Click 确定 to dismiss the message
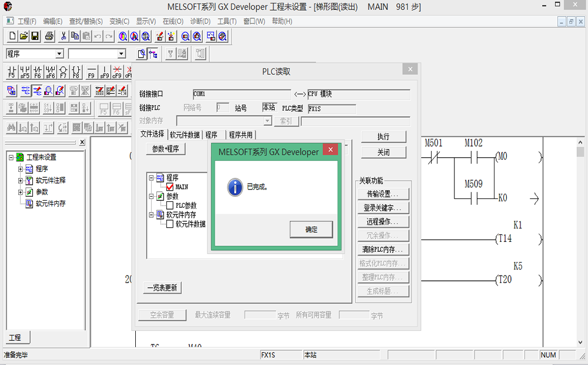The image size is (588, 365). [311, 230]
